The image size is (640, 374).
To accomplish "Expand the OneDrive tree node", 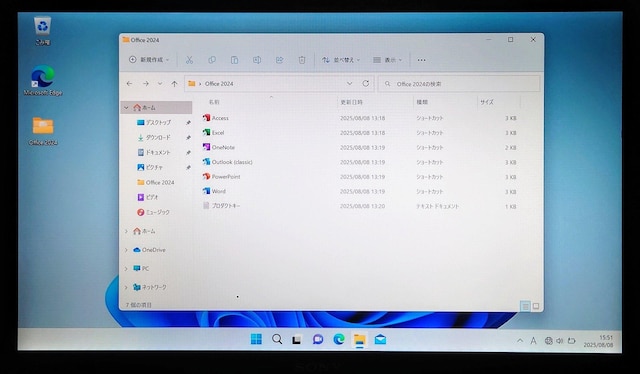I will pos(126,250).
